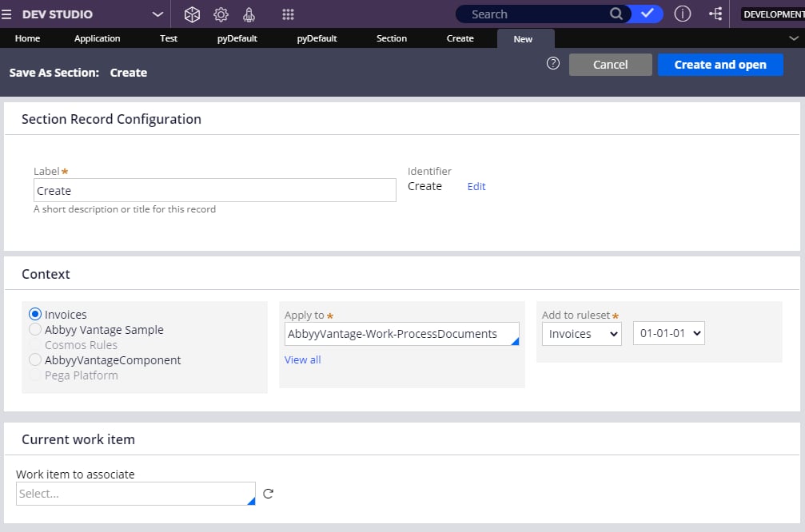Image resolution: width=805 pixels, height=532 pixels.
Task: Click the rocket Launch portal icon
Action: 249,14
